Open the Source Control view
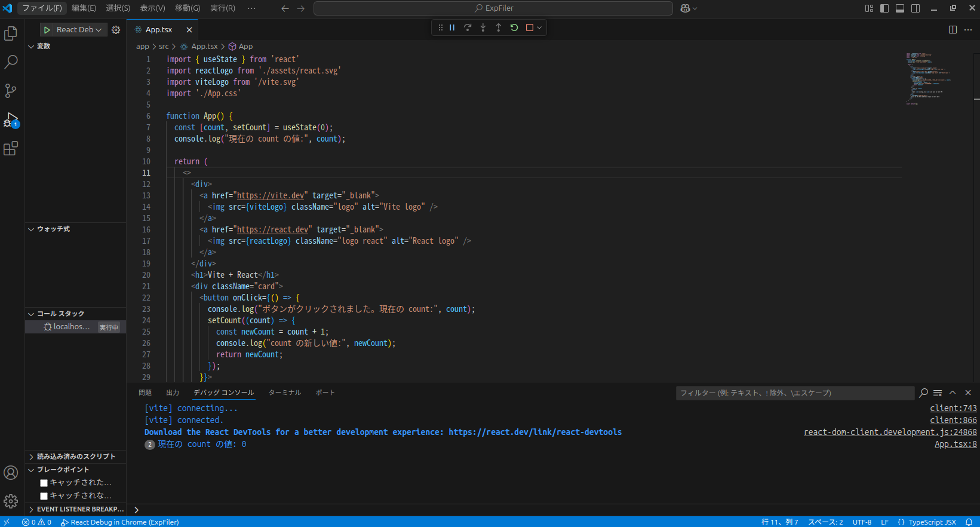Screen dimensions: 980x527 tap(11, 91)
